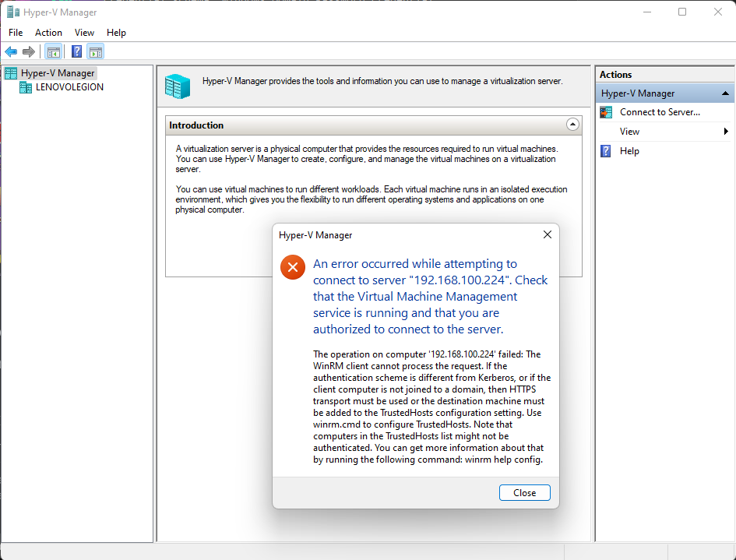Click the Close button in error dialog

pos(524,493)
